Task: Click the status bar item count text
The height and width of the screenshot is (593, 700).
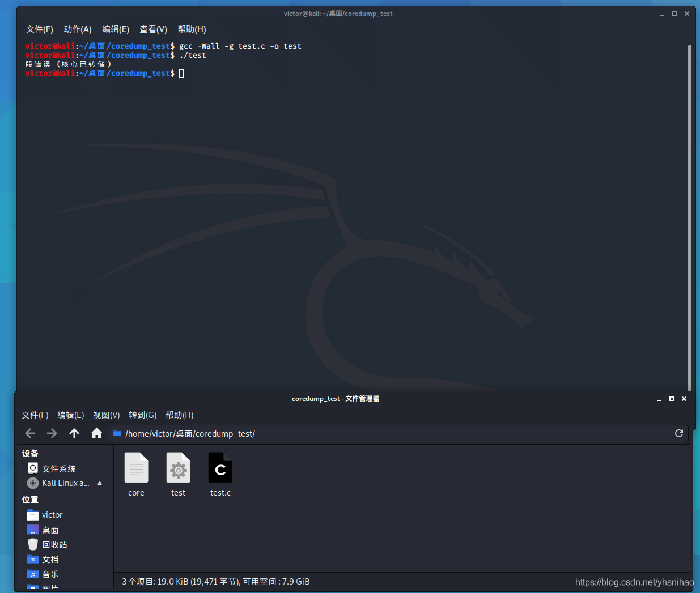Action: point(215,582)
